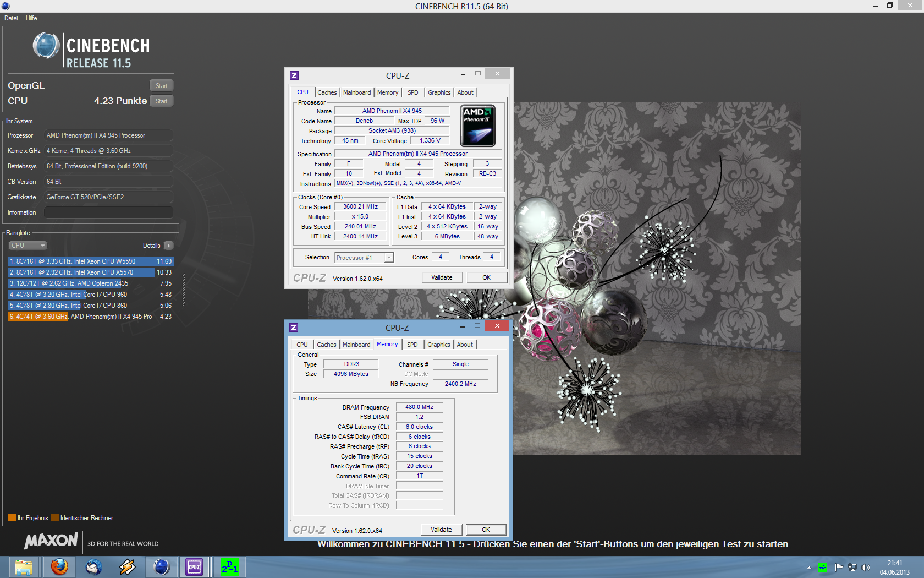Image resolution: width=924 pixels, height=578 pixels.
Task: Minimize the upper CPU-Z window
Action: [x=463, y=74]
